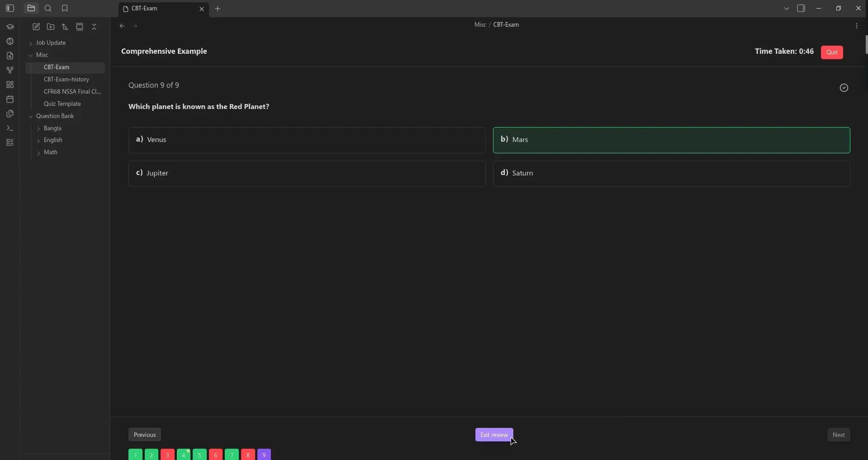Jump to question 9 purple tile
This screenshot has height=460, width=868.
tap(264, 455)
